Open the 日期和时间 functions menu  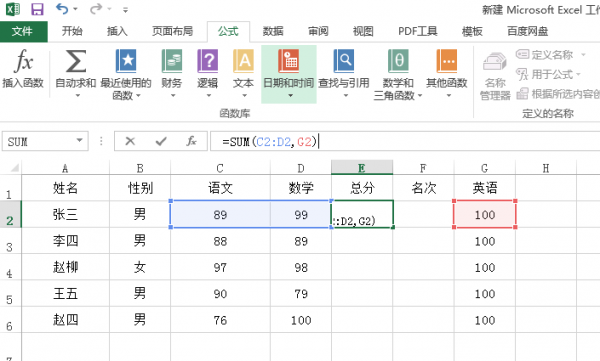289,74
